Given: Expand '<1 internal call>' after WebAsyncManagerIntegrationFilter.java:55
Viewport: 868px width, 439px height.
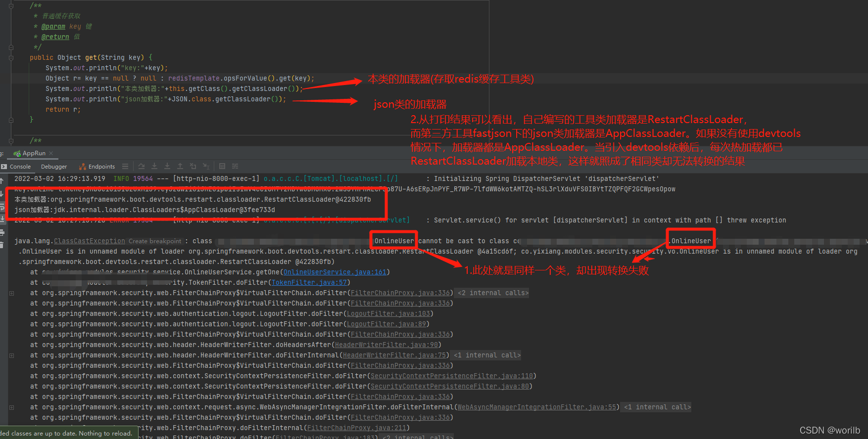Looking at the screenshot, I should tap(657, 407).
